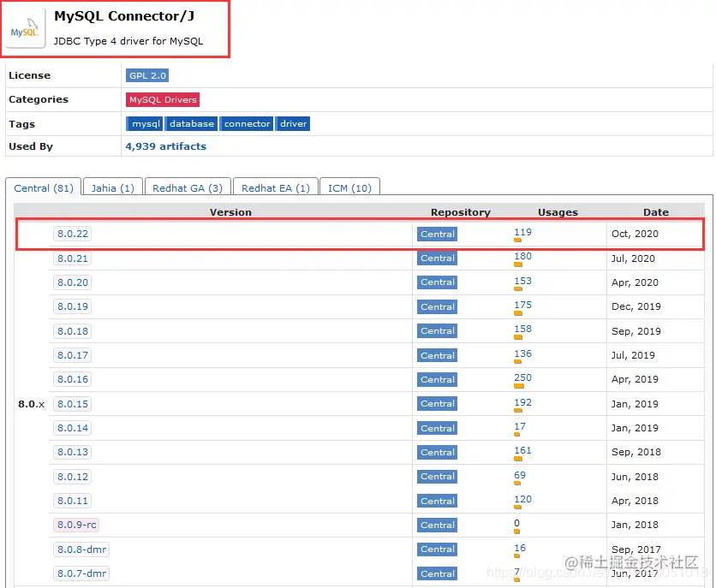Viewport: 716px width, 588px height.
Task: Click Central repository badge for 8.0.21
Action: (x=437, y=258)
